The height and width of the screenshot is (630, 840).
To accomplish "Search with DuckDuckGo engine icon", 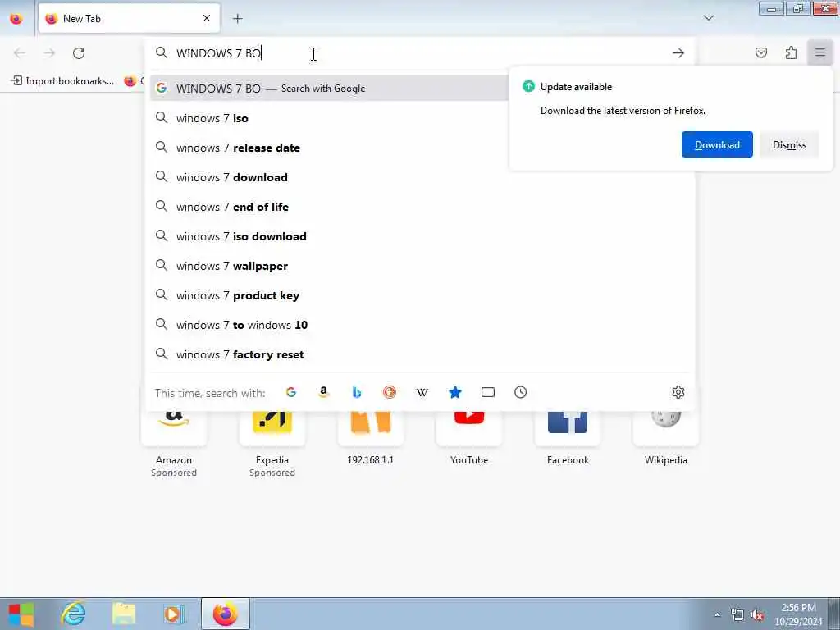I will pos(390,392).
